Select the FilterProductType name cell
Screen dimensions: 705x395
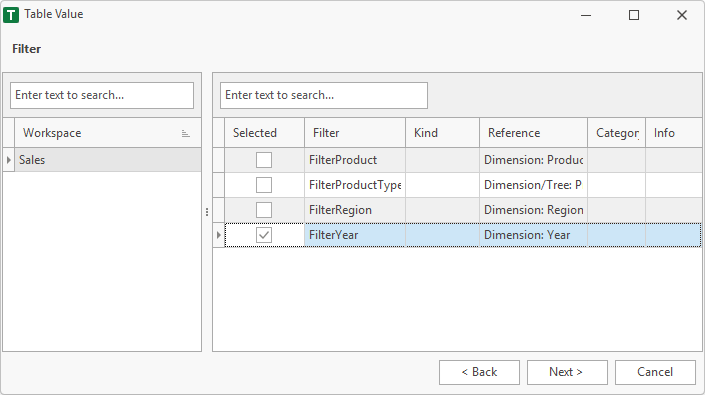(x=355, y=185)
